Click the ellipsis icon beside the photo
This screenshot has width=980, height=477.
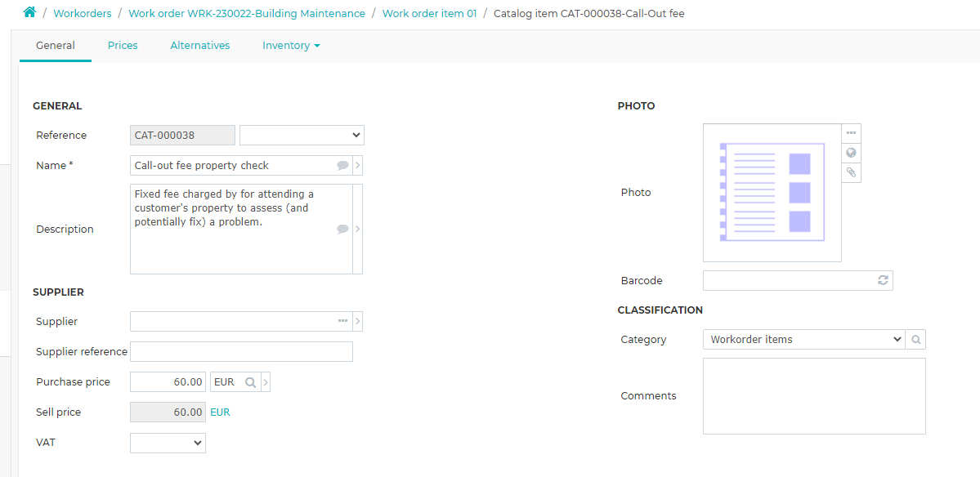tap(851, 133)
